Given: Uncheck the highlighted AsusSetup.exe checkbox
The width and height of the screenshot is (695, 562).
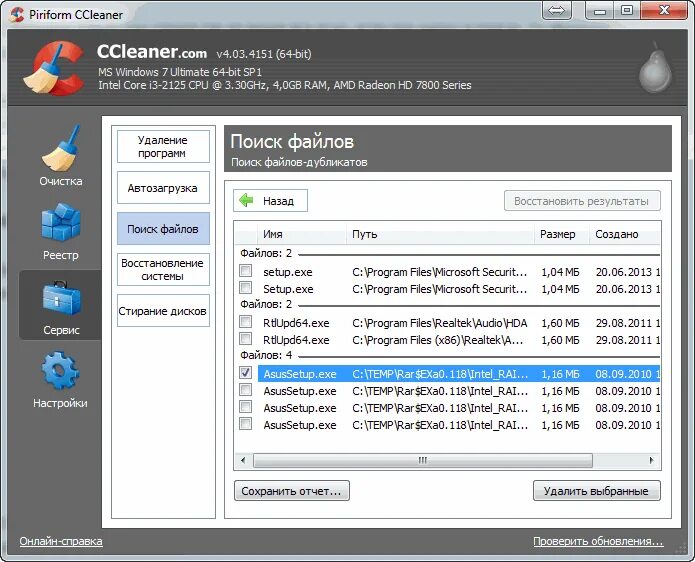Looking at the screenshot, I should (245, 372).
